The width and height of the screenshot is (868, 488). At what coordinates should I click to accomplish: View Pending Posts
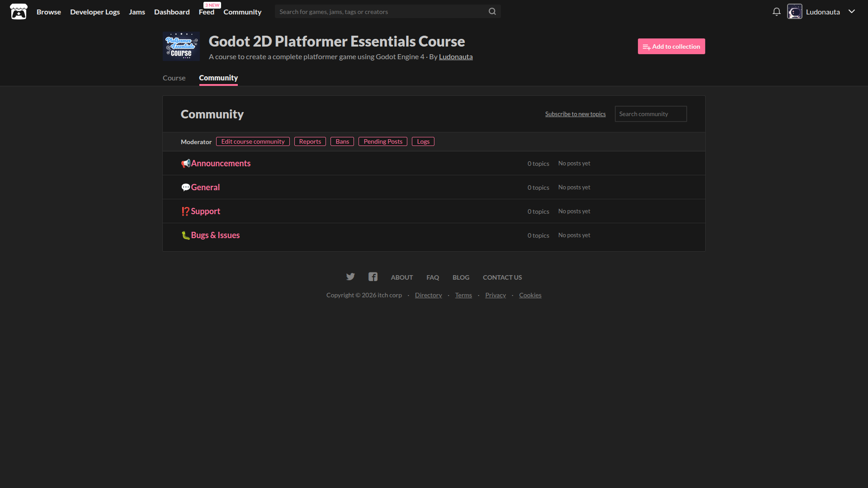pyautogui.click(x=383, y=141)
